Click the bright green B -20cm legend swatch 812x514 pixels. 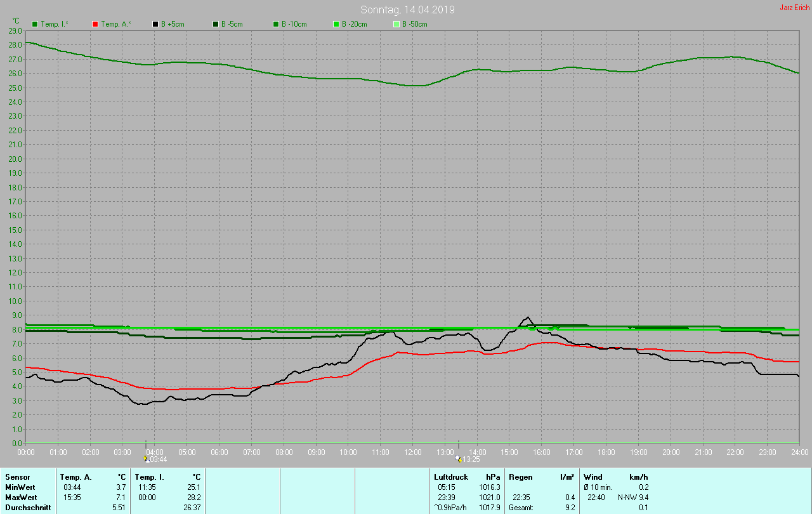(x=336, y=24)
